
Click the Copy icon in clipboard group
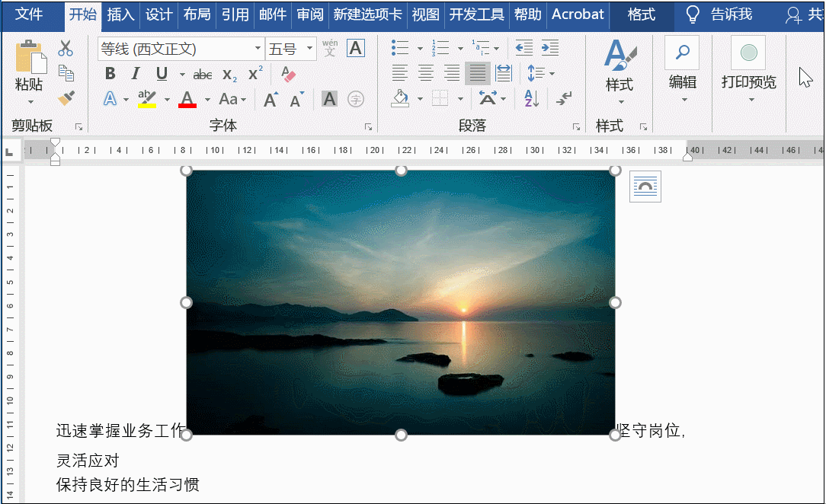tap(66, 73)
